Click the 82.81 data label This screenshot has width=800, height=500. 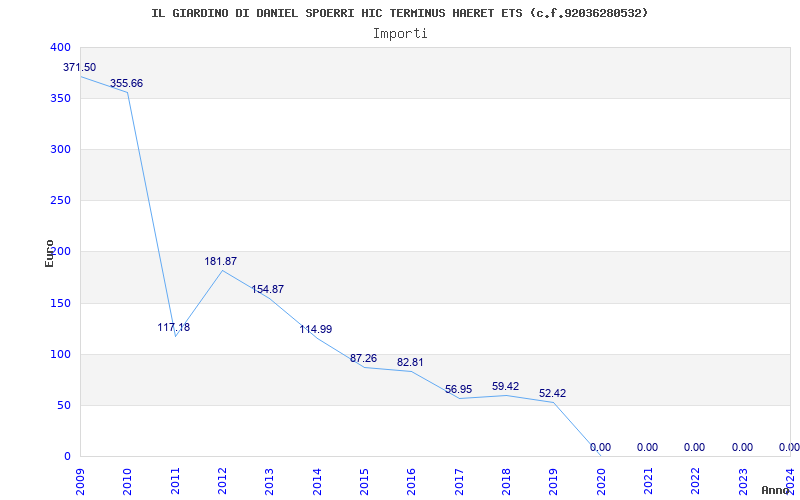(x=410, y=363)
